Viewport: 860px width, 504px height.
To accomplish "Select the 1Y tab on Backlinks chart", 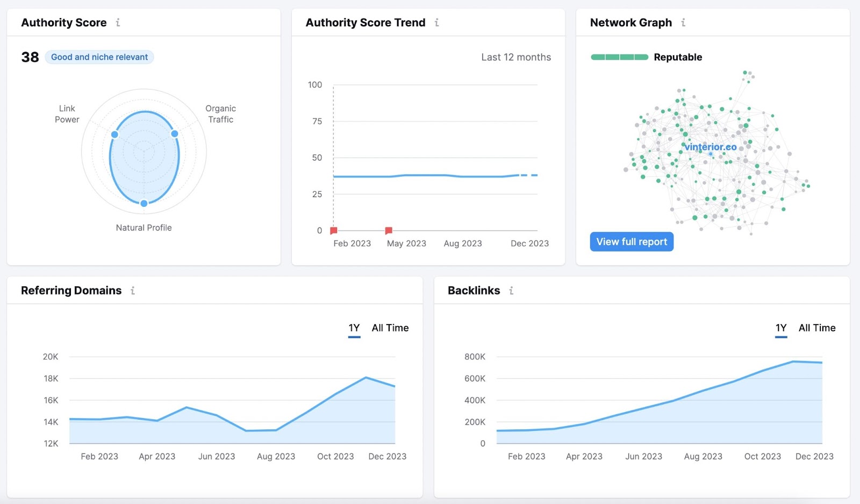I will (x=781, y=328).
